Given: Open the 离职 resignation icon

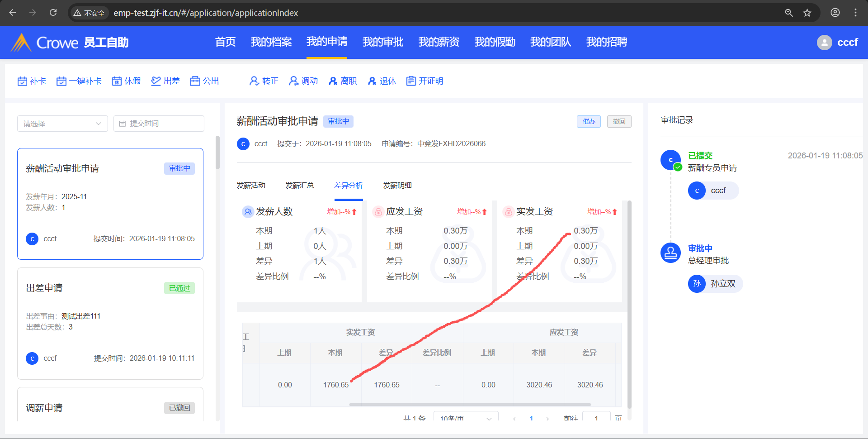Looking at the screenshot, I should pyautogui.click(x=333, y=81).
